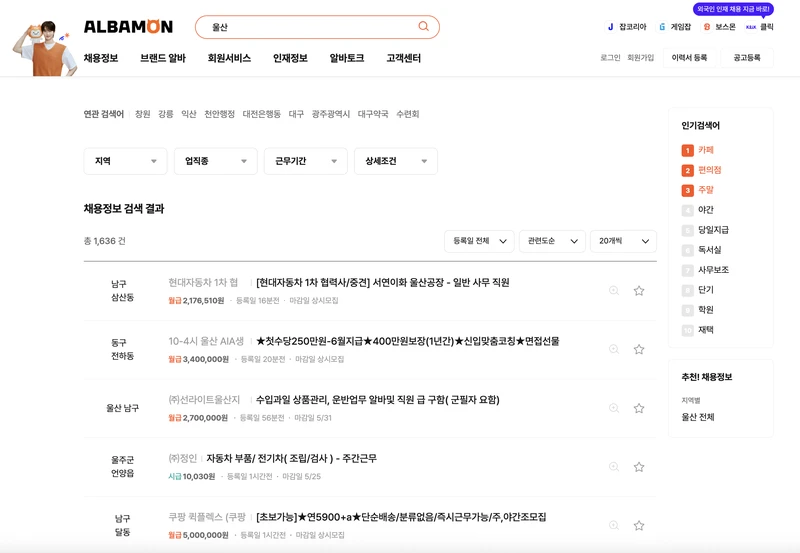
Task: Select related keyword 천안행정
Action: click(219, 114)
